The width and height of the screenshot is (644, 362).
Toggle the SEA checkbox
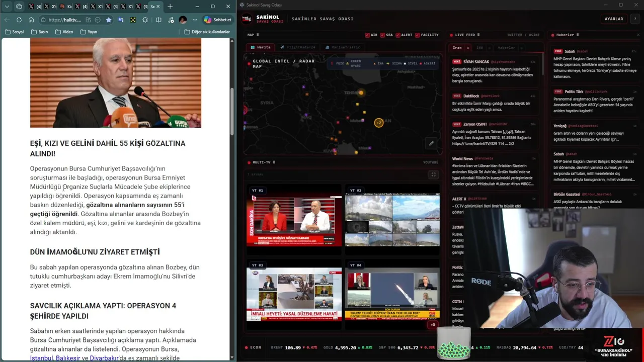click(382, 35)
